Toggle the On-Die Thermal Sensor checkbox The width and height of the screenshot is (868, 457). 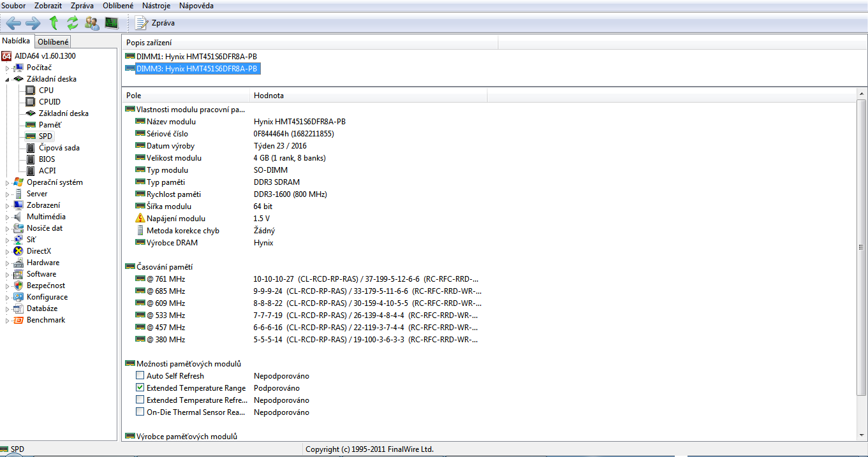click(140, 412)
